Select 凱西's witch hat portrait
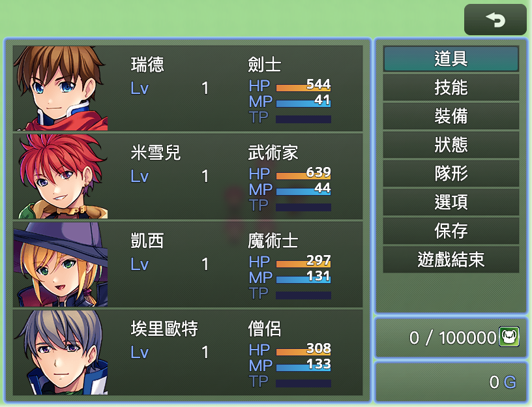 (61, 264)
